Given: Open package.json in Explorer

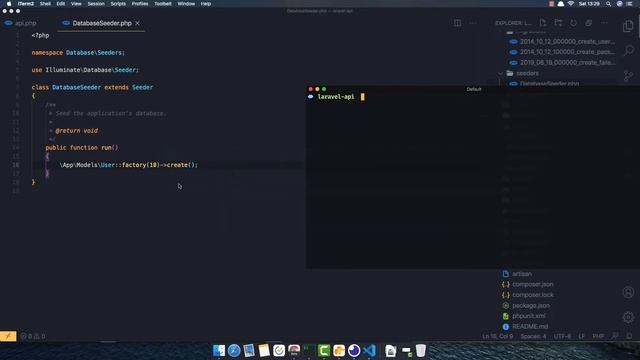Looking at the screenshot, I should [531, 306].
